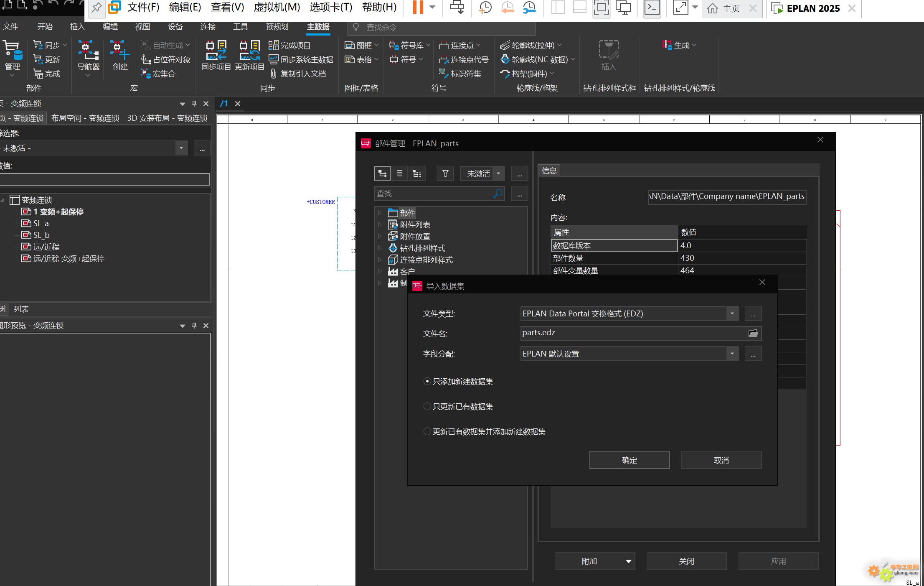924x586 pixels.
Task: Expand the 部件 tree node
Action: tap(380, 213)
